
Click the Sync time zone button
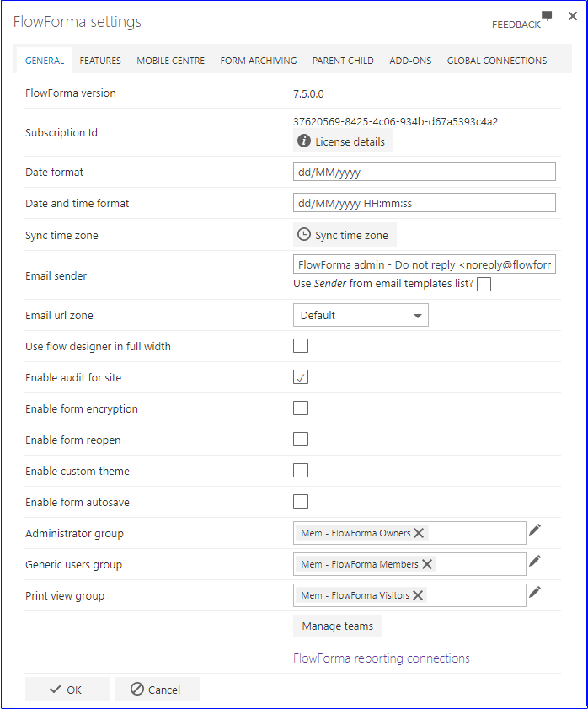point(345,235)
